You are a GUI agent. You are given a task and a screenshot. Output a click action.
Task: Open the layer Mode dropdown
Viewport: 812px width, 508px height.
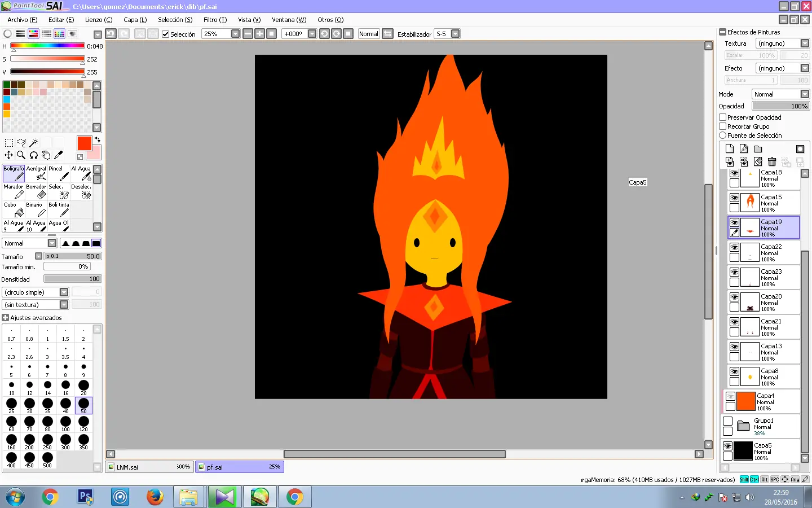pos(805,94)
